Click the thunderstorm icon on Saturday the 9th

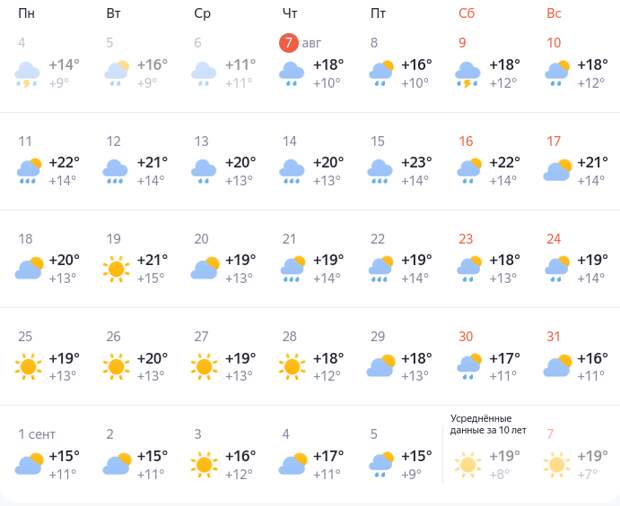click(468, 73)
